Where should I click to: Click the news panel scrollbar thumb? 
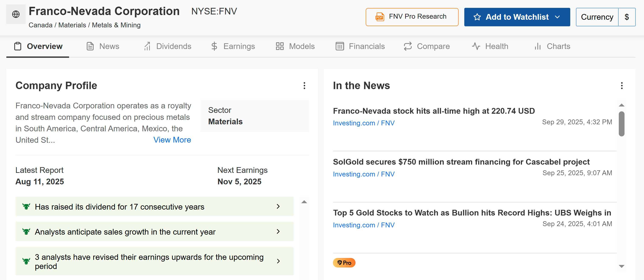622,124
